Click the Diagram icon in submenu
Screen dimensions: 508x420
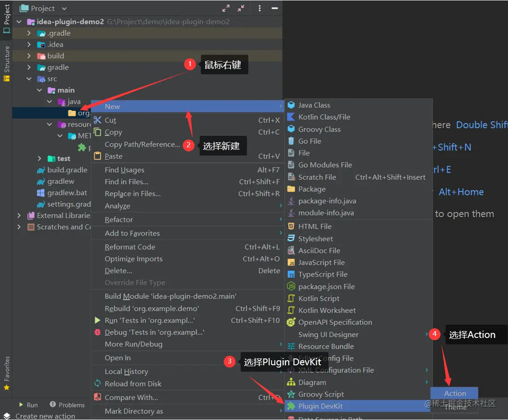(291, 382)
